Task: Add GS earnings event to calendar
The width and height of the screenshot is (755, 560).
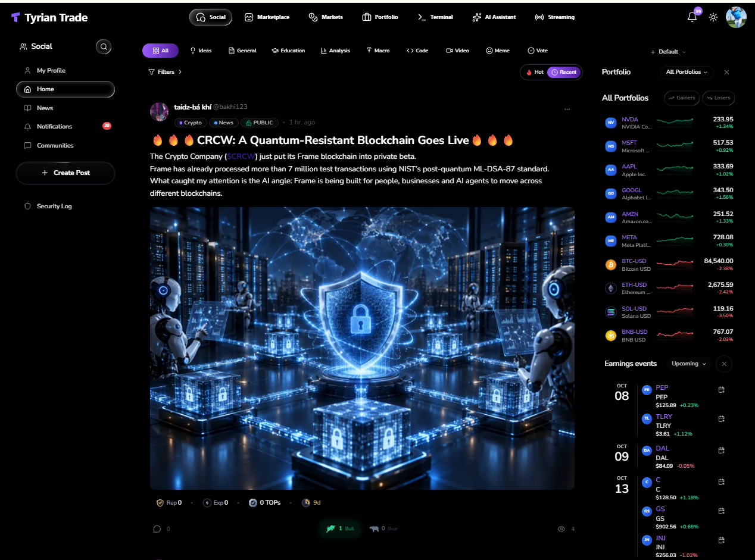Action: point(721,511)
